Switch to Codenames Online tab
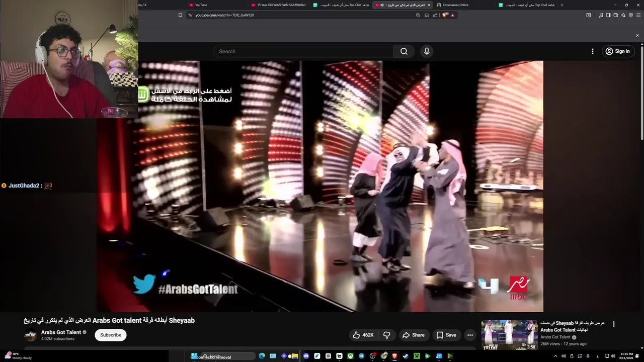The image size is (644, 362). (x=463, y=5)
